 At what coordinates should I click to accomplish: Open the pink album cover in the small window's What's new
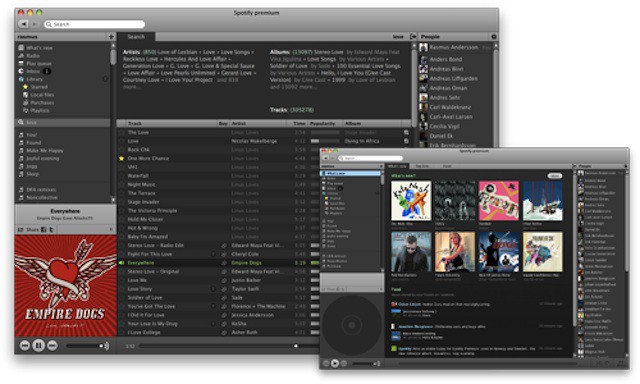pos(498,201)
